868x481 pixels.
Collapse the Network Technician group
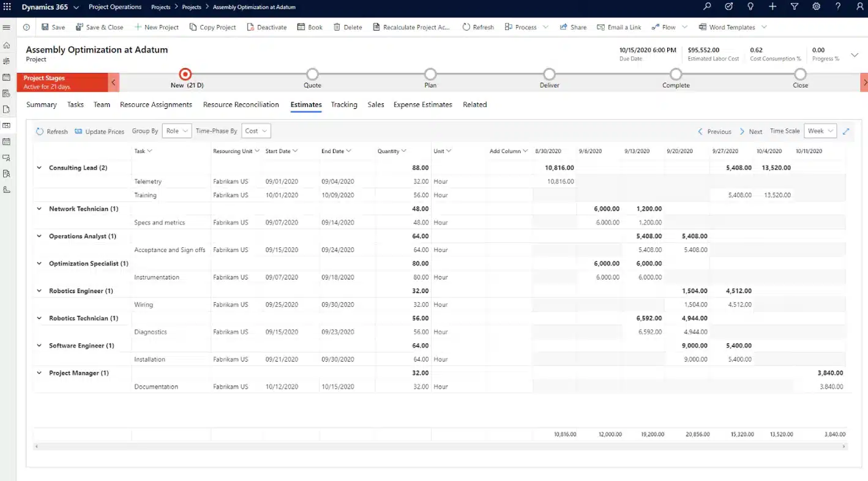[39, 209]
